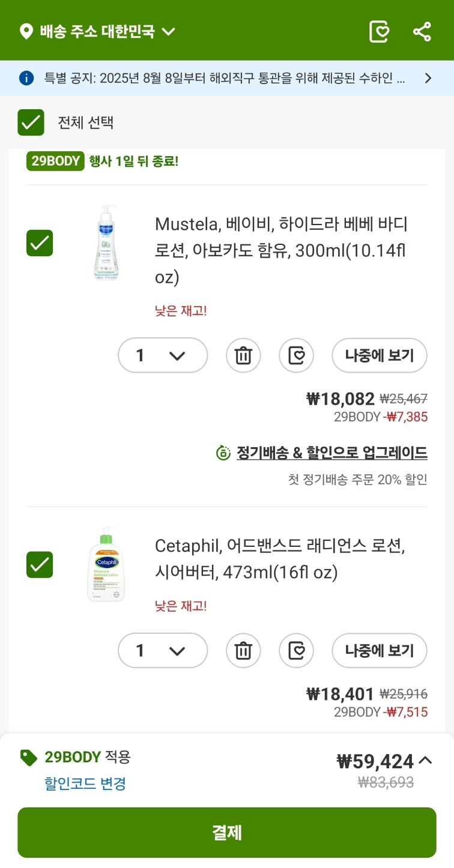
Task: Delete the Mustela lotion with trash icon
Action: coord(243,356)
